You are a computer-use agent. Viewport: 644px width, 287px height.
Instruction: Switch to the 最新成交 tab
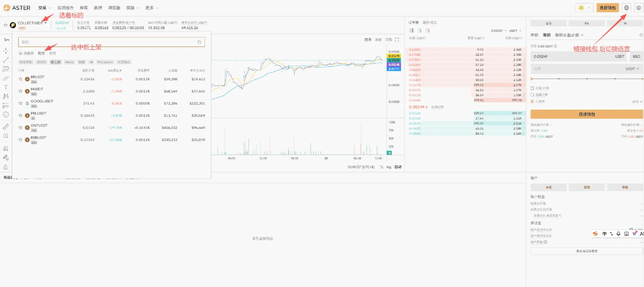point(429,22)
